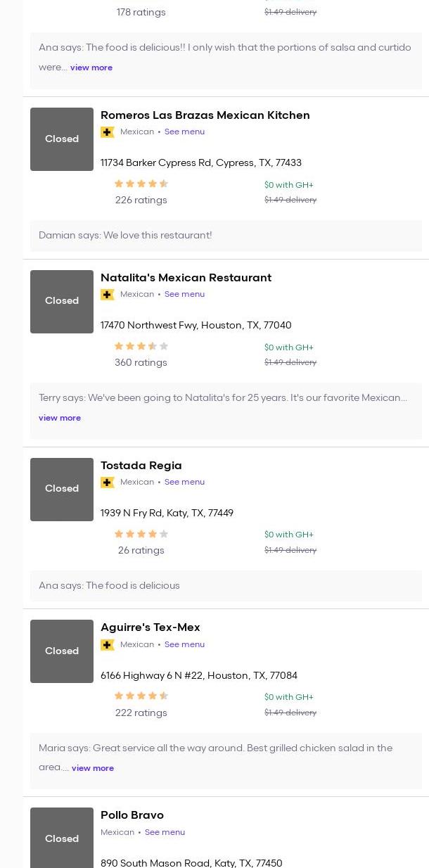
Task: Click star rating for Tostada Regia
Action: [141, 535]
